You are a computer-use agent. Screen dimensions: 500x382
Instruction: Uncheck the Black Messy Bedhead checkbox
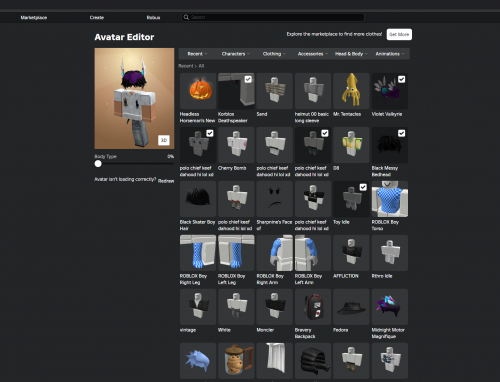[x=402, y=133]
